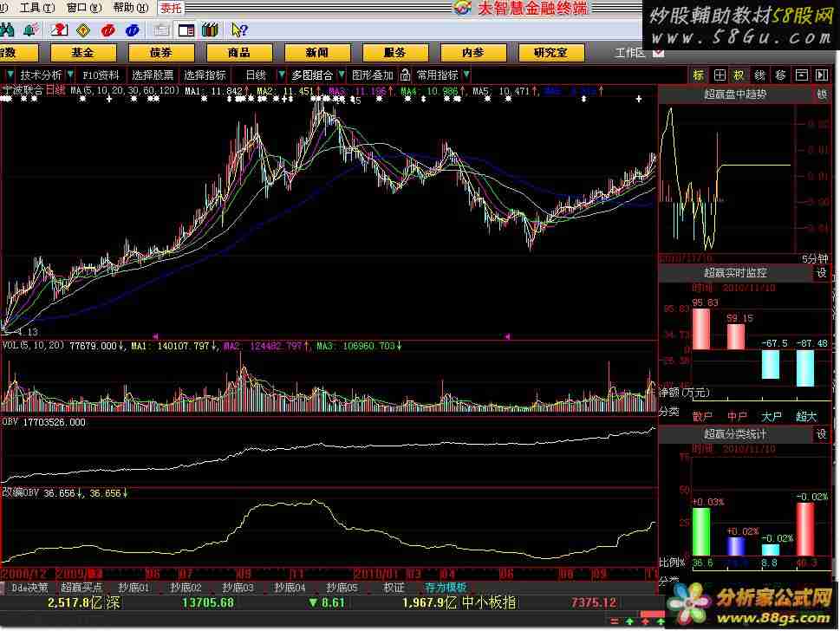Open the books library icon
The image size is (840, 631).
tap(209, 30)
